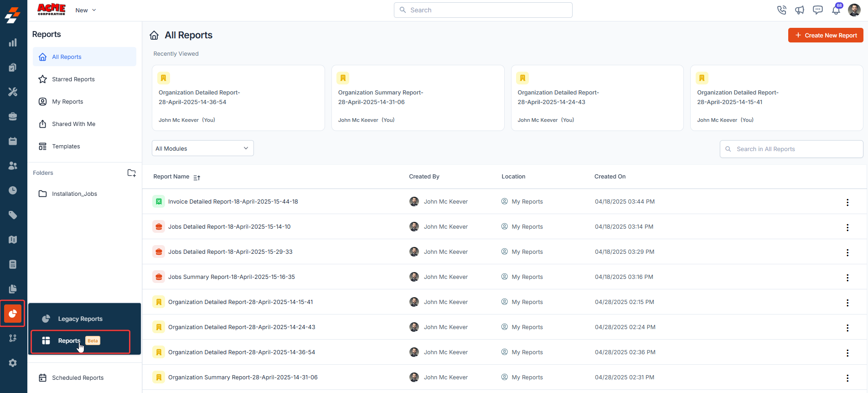Open options for Jobs Summary Report row

click(847, 278)
